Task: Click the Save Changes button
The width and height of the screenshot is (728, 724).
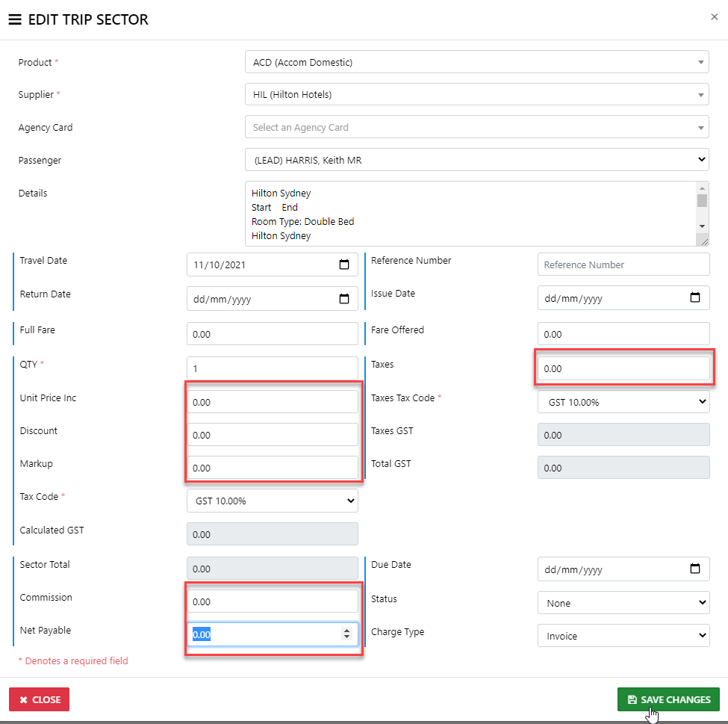Action: tap(668, 699)
